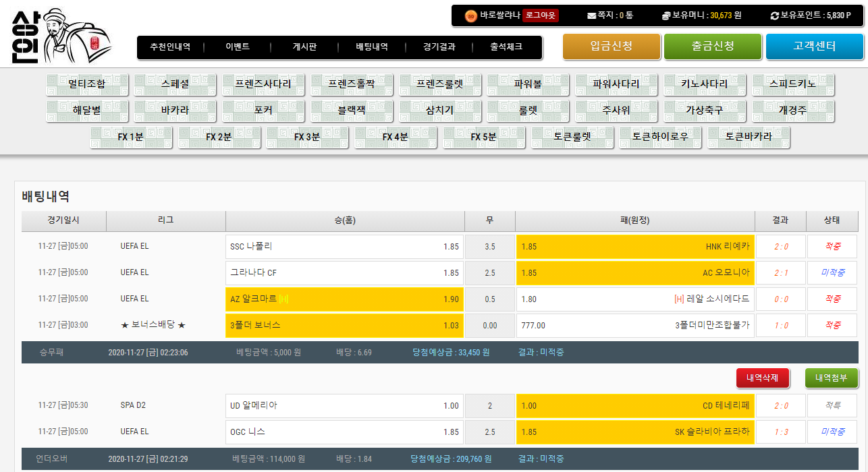Switch to the 파워볼 game
The height and width of the screenshot is (472, 868).
point(528,84)
